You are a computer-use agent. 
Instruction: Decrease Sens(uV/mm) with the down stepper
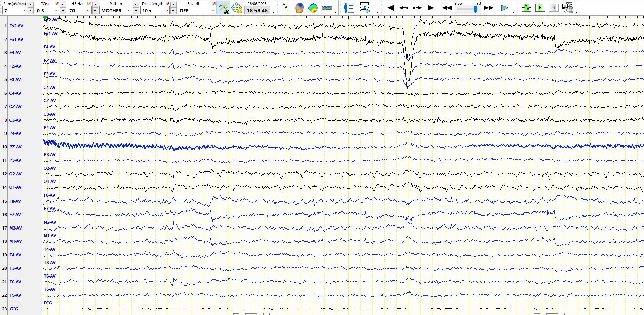click(x=31, y=11)
